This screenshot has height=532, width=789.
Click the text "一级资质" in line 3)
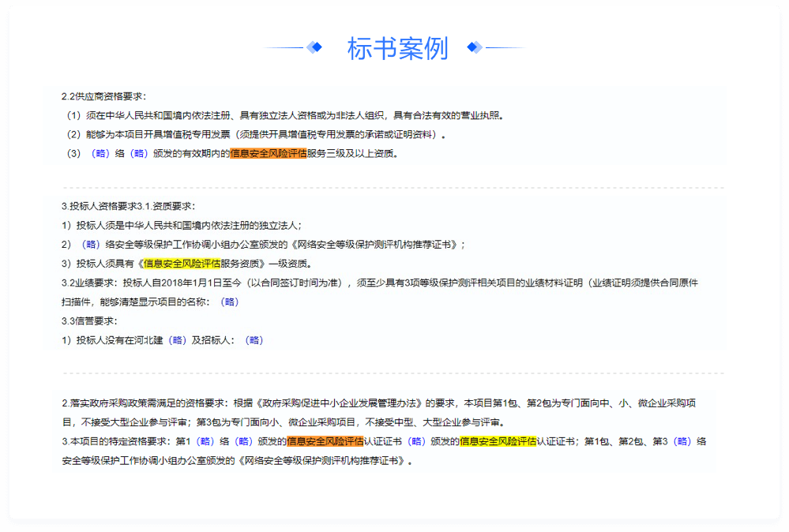click(287, 263)
